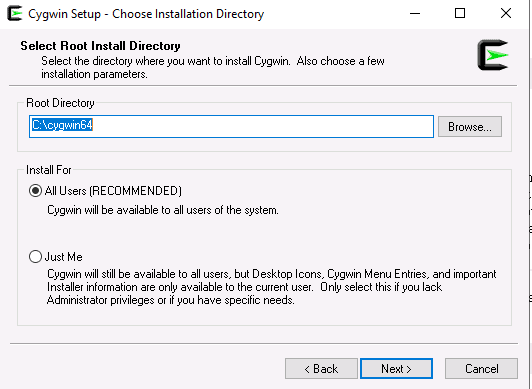This screenshot has height=389, width=532.
Task: Click the 'Install For' group label
Action: [49, 170]
